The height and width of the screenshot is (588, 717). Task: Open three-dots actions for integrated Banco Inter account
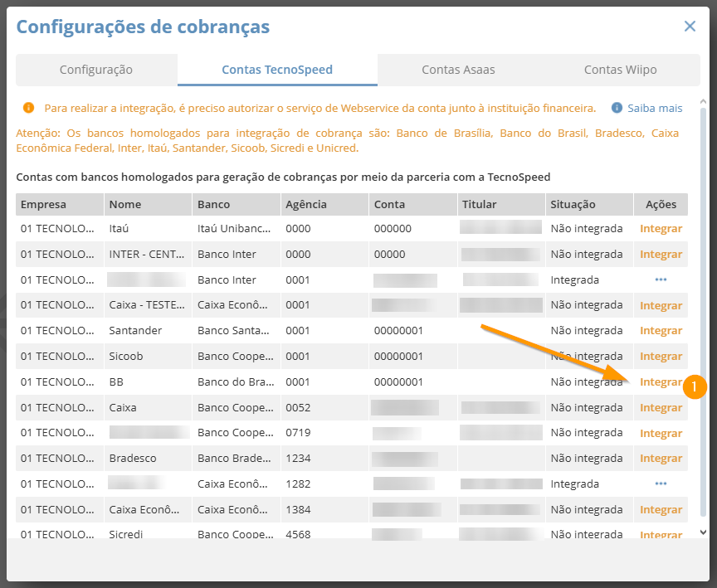click(x=661, y=279)
